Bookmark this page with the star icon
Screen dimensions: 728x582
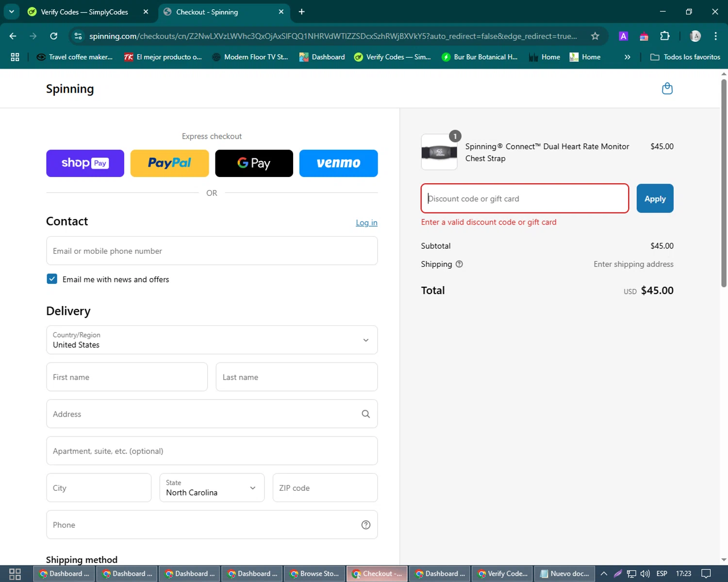coord(595,36)
